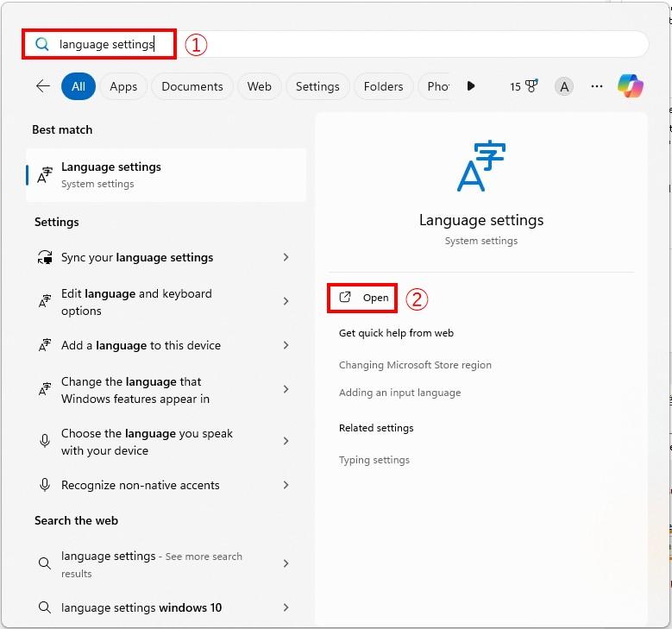
Task: Select the Apps filter tab
Action: point(123,86)
